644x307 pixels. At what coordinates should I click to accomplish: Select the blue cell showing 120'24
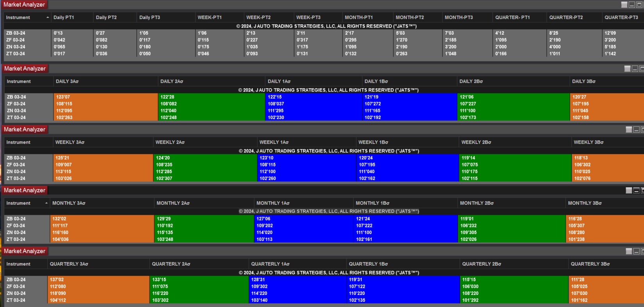(407, 158)
